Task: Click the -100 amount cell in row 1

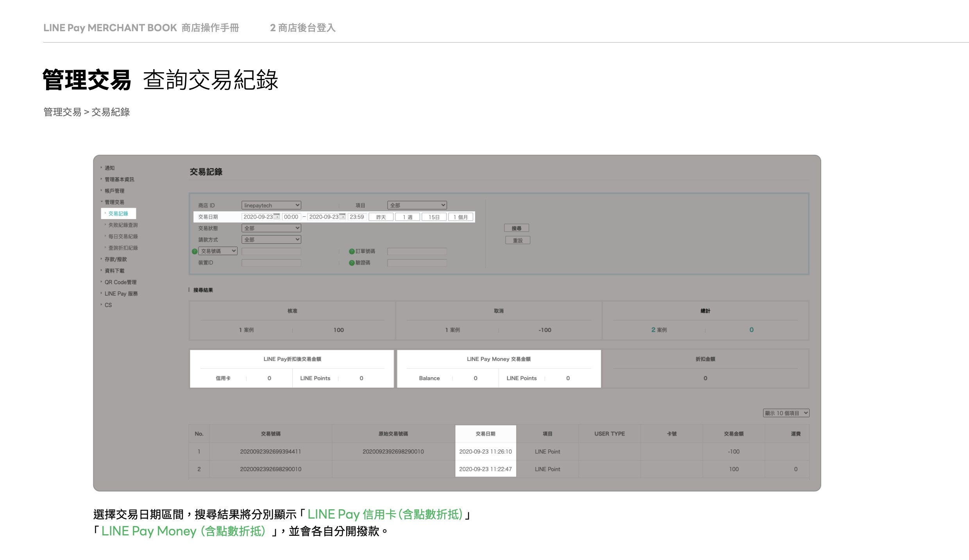Action: coord(734,451)
